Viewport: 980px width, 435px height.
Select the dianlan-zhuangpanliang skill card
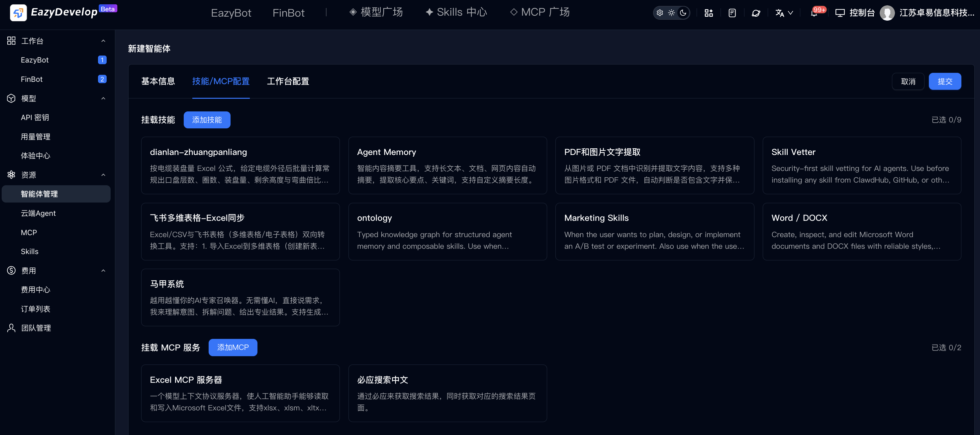pyautogui.click(x=241, y=166)
